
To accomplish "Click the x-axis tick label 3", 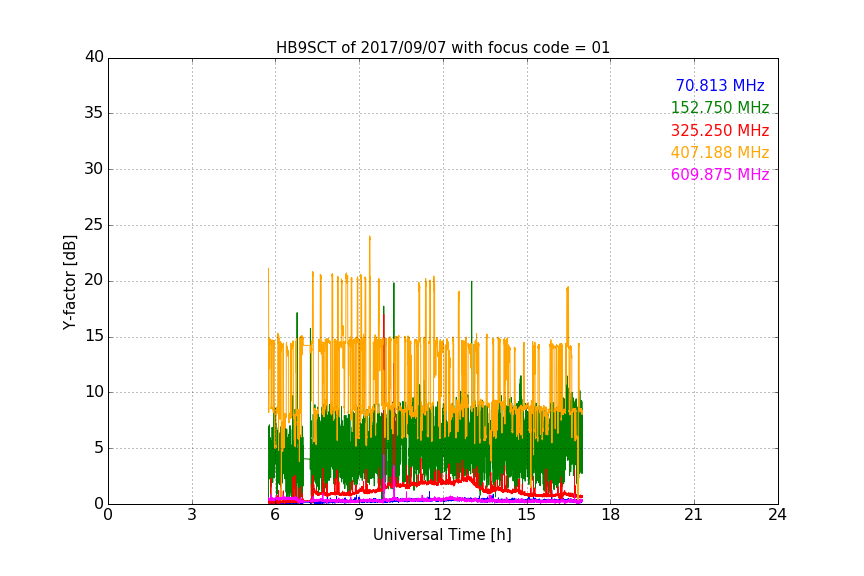I will point(192,515).
